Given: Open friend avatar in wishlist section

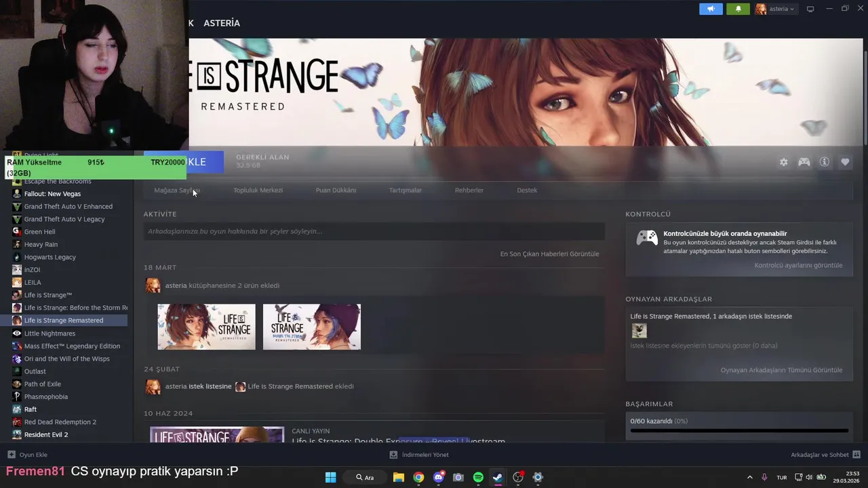Looking at the screenshot, I should pos(639,331).
